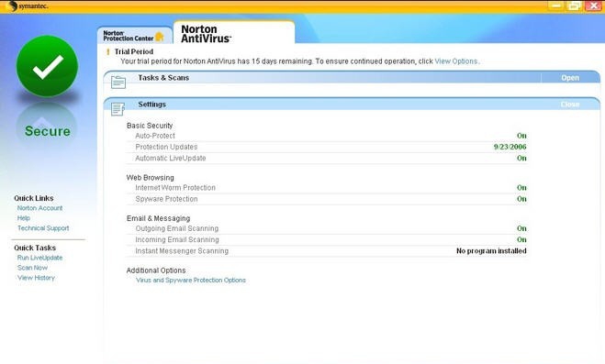Click the green Secure status label
The image size is (605, 364).
point(48,131)
